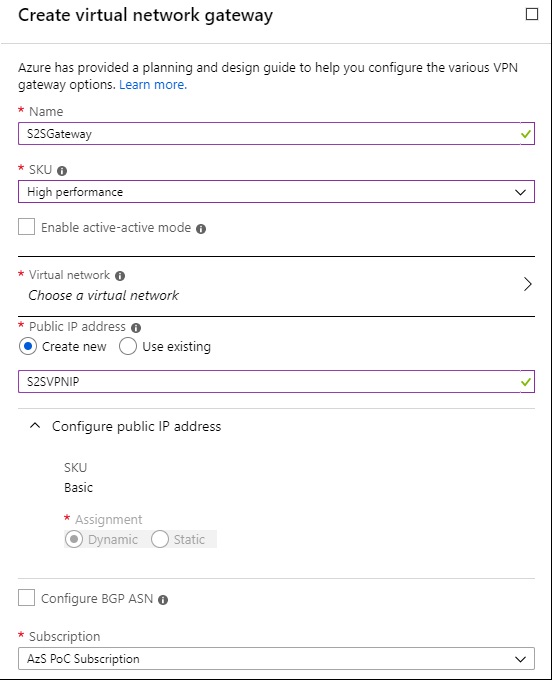Click the green checkmark in S2SVPNIP field

(526, 382)
